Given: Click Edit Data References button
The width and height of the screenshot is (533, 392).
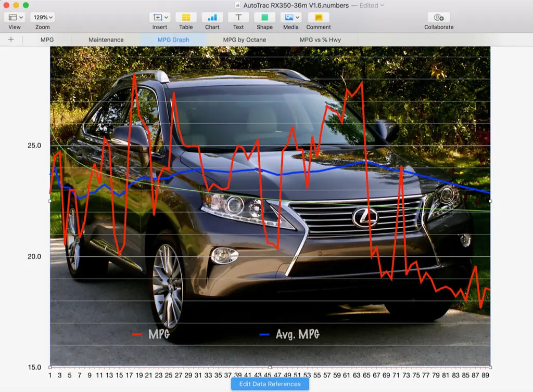Looking at the screenshot, I should [x=270, y=384].
